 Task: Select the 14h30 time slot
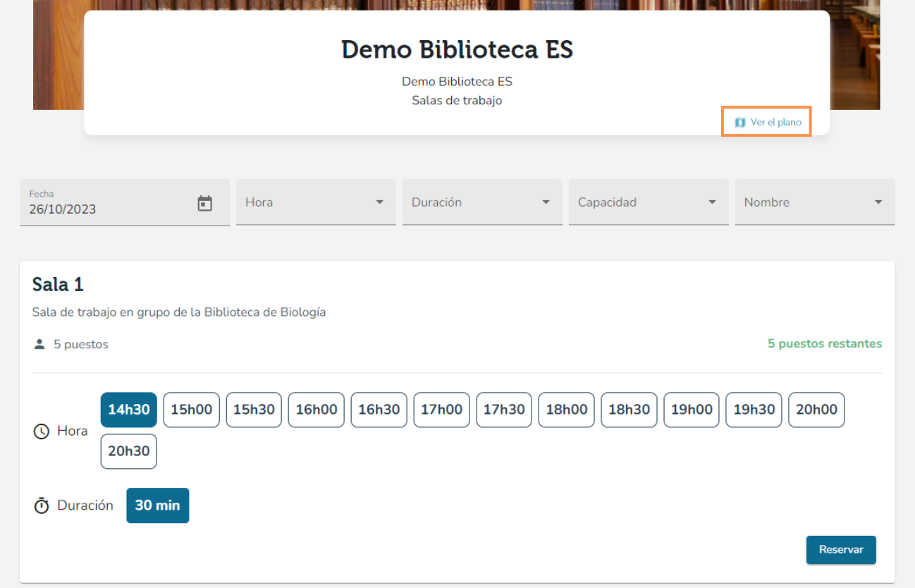tap(129, 410)
